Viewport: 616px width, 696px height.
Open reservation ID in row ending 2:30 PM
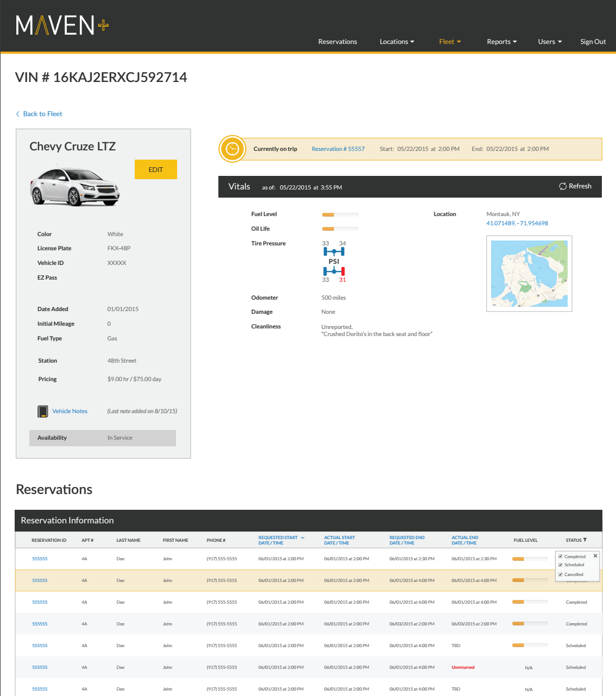pyautogui.click(x=40, y=559)
